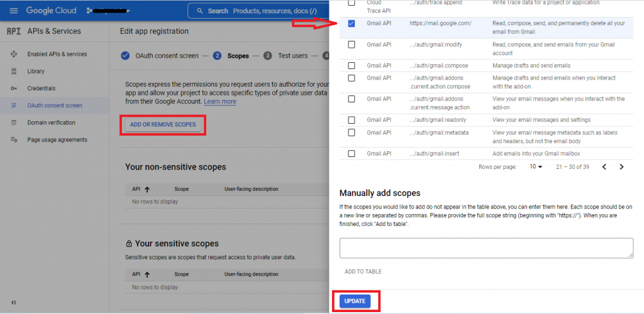Click ADD TO TABLE button
Image resolution: width=644 pixels, height=314 pixels.
coord(363,271)
